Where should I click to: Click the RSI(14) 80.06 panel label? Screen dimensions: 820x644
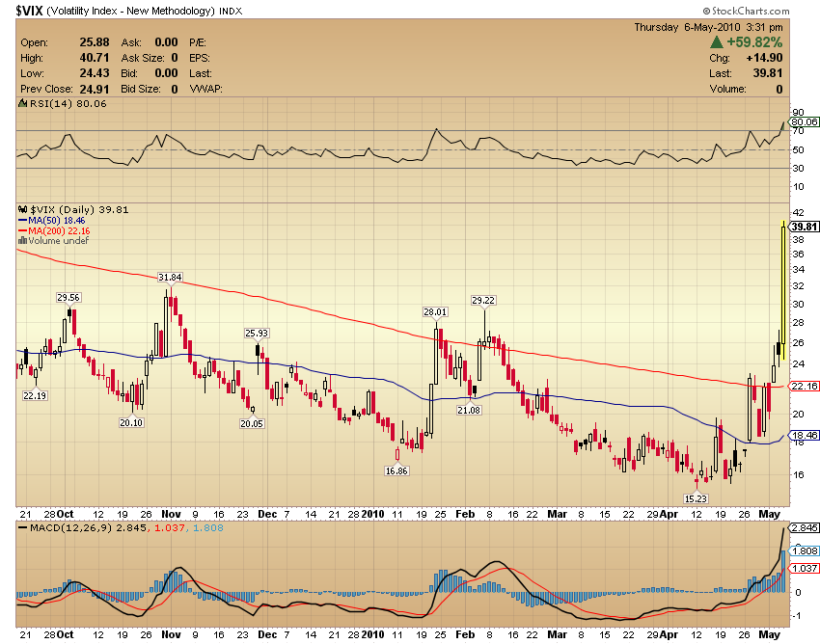tap(68, 103)
